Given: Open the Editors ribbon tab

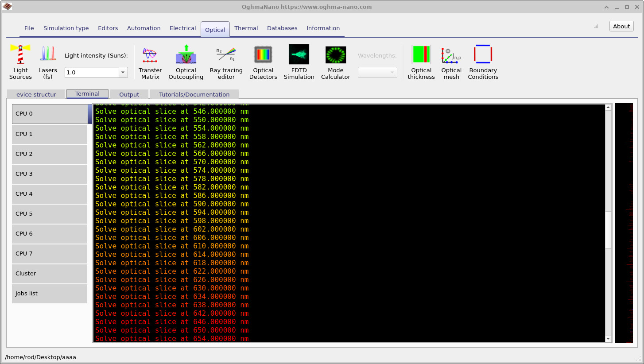Looking at the screenshot, I should [108, 28].
